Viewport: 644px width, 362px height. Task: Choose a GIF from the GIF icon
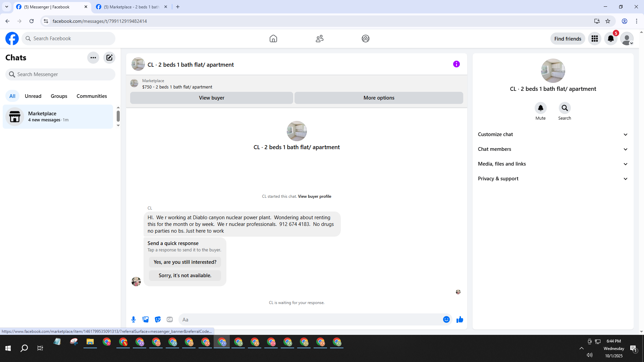click(x=170, y=319)
